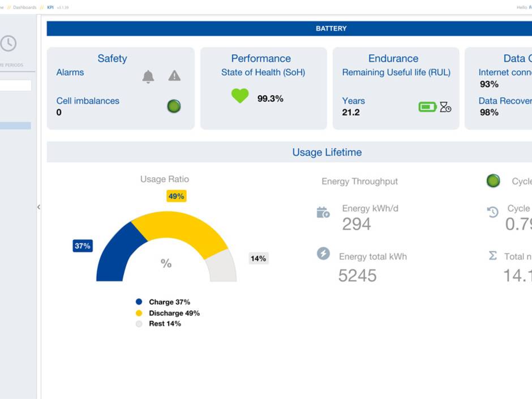The width and height of the screenshot is (532, 399).
Task: Click the green Cell imbalances status light
Action: pos(174,106)
